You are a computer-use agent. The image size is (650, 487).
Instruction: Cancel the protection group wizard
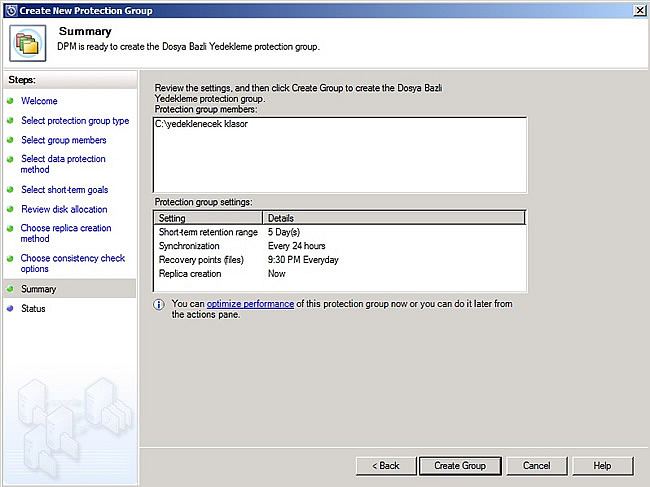click(x=536, y=466)
